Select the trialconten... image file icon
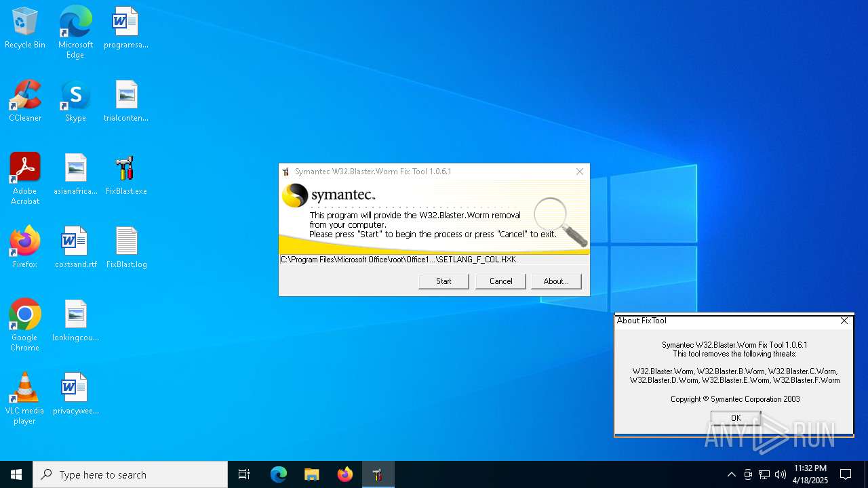The width and height of the screenshot is (868, 488). tap(125, 102)
